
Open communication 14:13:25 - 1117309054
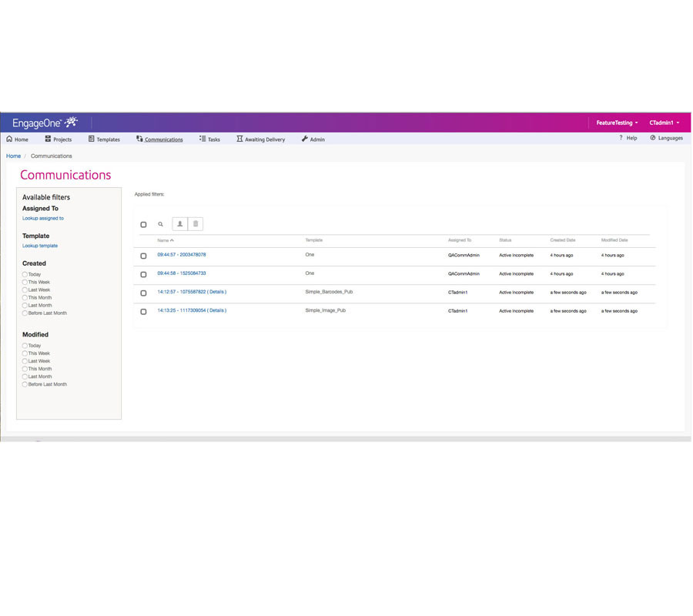pyautogui.click(x=182, y=311)
